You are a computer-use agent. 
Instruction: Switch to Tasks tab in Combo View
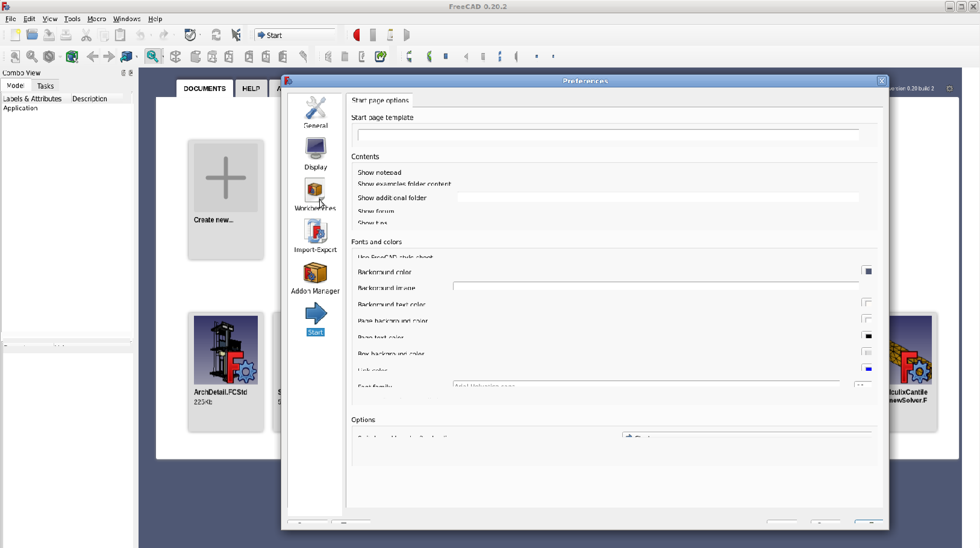click(45, 86)
